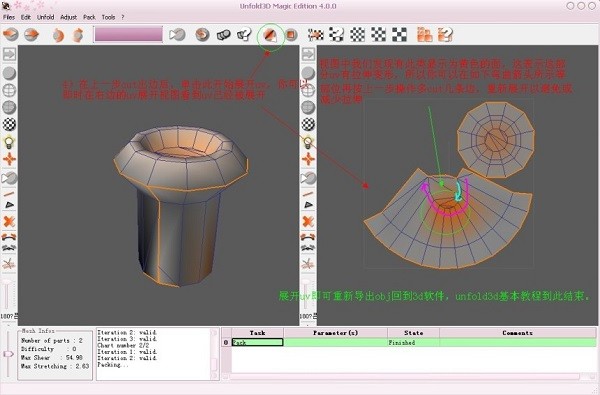The height and width of the screenshot is (395, 600).
Task: Click the Unfold UV icon circled in green
Action: click(271, 35)
